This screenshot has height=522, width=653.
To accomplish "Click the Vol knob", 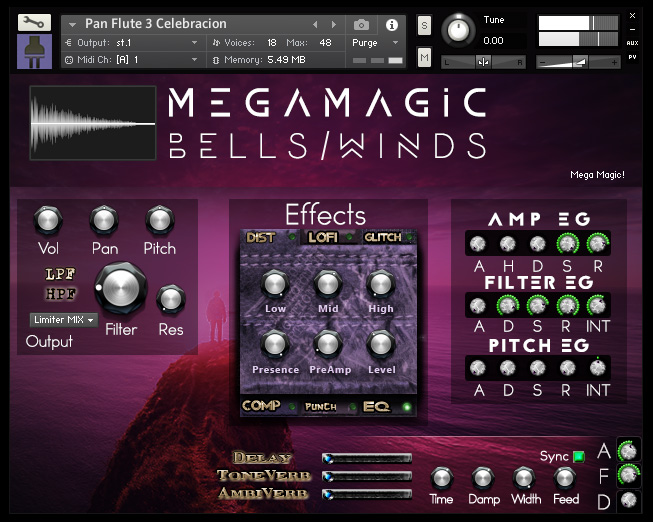I will [x=48, y=220].
